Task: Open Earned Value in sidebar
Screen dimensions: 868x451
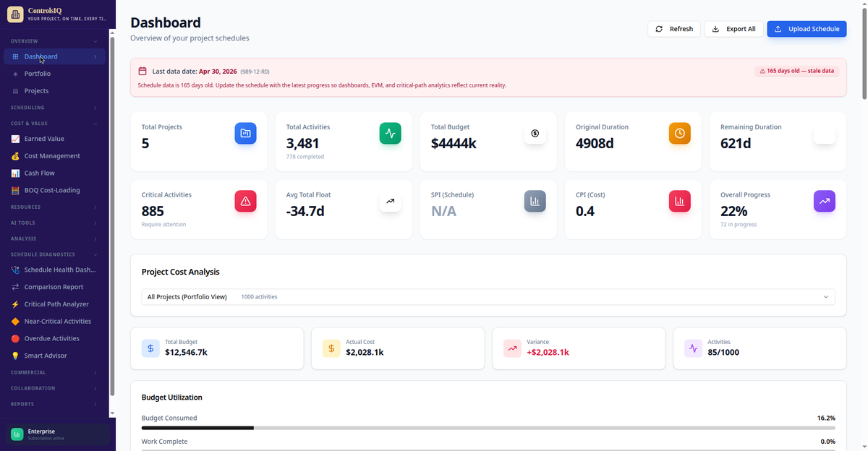Action: (54, 139)
